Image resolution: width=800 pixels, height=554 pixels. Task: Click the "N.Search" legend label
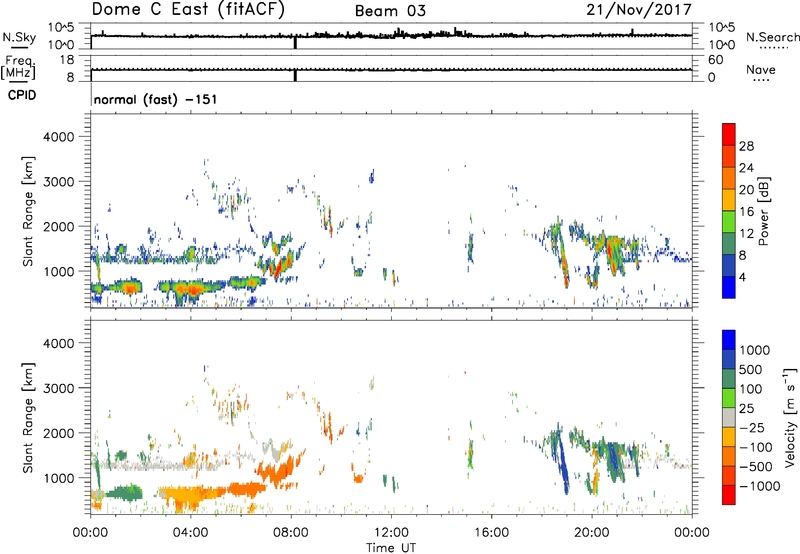tap(772, 37)
